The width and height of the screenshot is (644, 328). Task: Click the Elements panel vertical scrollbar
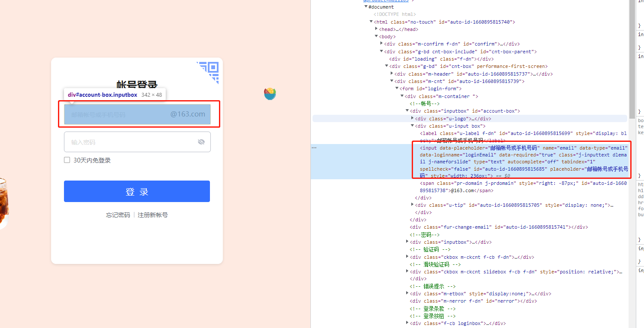632,59
